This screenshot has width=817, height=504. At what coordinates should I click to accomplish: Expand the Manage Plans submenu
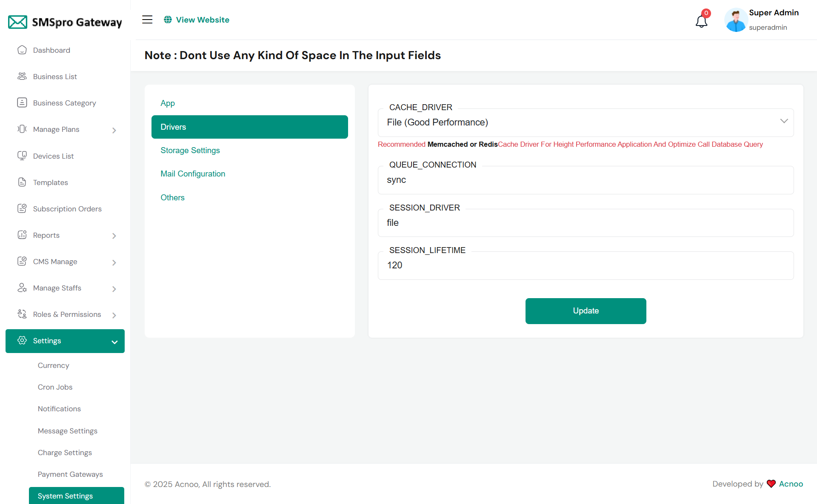(114, 130)
